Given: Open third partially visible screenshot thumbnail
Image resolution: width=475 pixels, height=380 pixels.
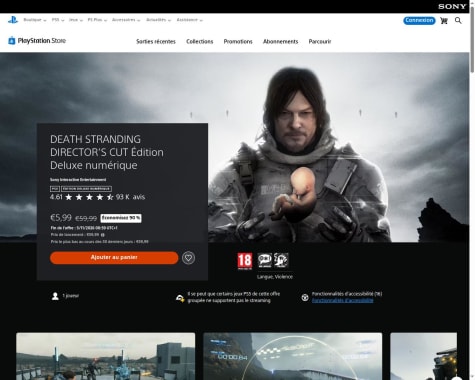Looking at the screenshot, I should coord(423,356).
